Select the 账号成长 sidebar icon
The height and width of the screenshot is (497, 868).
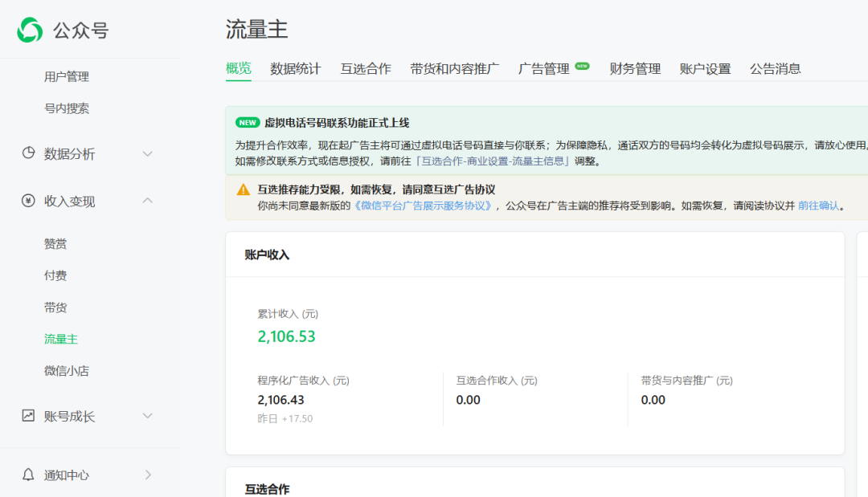(x=28, y=416)
